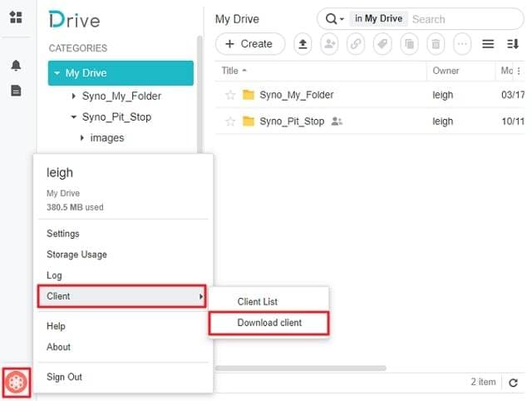
Task: Click the '2 item' status text
Action: tap(483, 382)
